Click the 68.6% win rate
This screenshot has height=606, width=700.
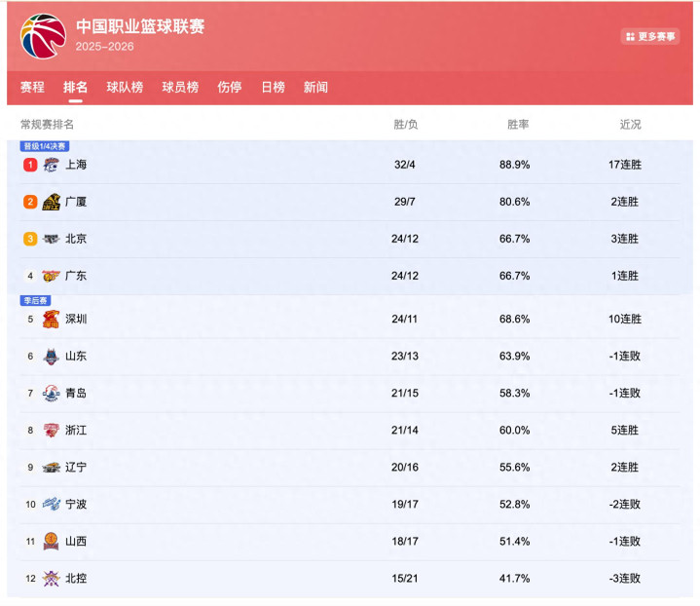click(x=514, y=320)
